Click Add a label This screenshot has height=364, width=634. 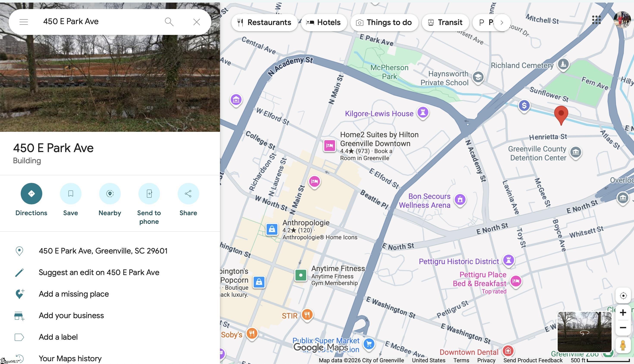58,337
